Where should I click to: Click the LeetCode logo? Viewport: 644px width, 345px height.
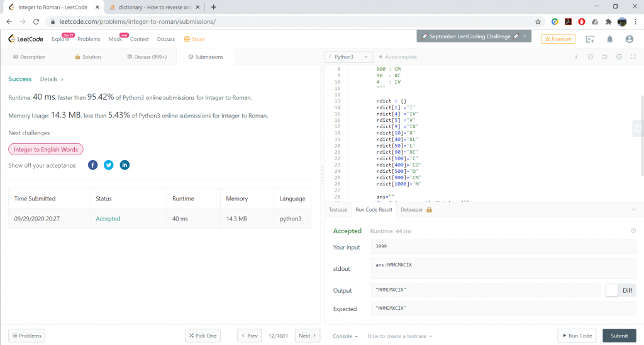(25, 39)
